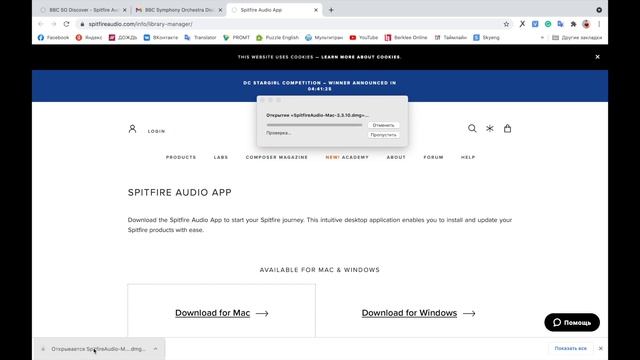This screenshot has height=360, width=640.
Task: Close the downloads bar
Action: point(600,349)
